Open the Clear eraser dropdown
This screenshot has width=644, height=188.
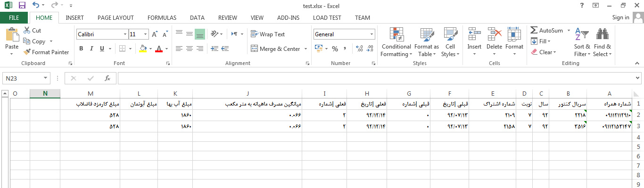(544, 52)
